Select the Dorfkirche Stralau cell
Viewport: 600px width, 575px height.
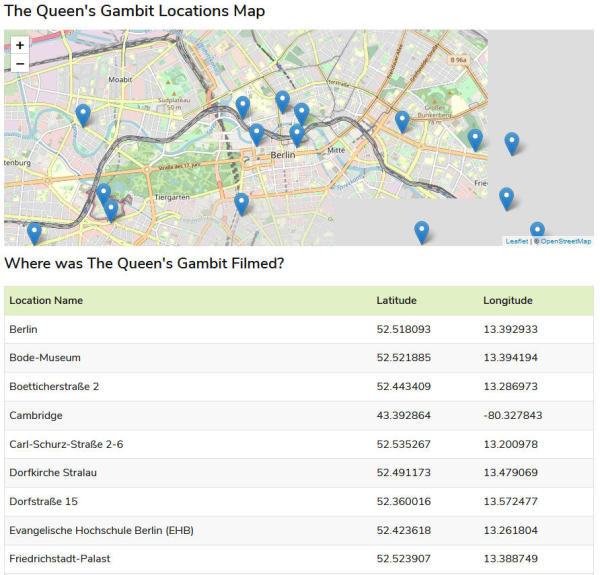click(53, 472)
